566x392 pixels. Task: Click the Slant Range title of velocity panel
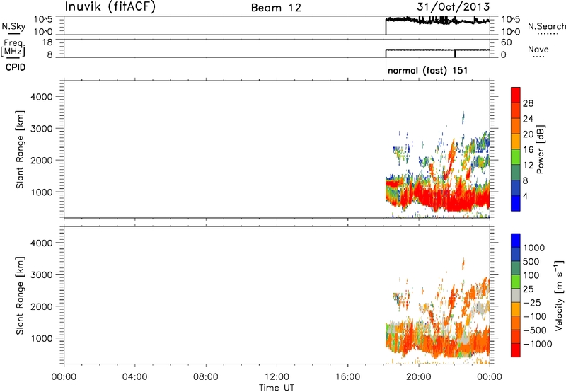tap(20, 296)
